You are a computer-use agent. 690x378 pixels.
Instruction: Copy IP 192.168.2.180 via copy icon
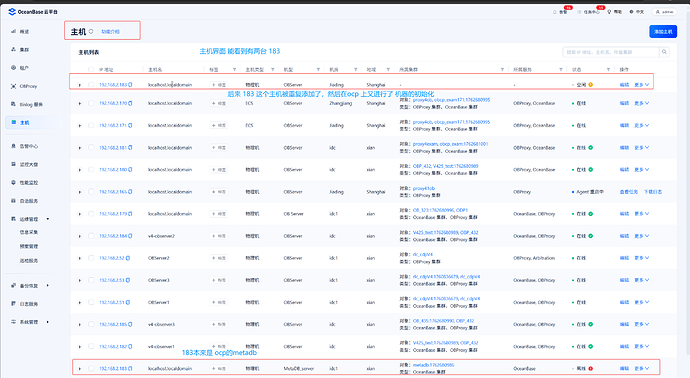[x=130, y=169]
